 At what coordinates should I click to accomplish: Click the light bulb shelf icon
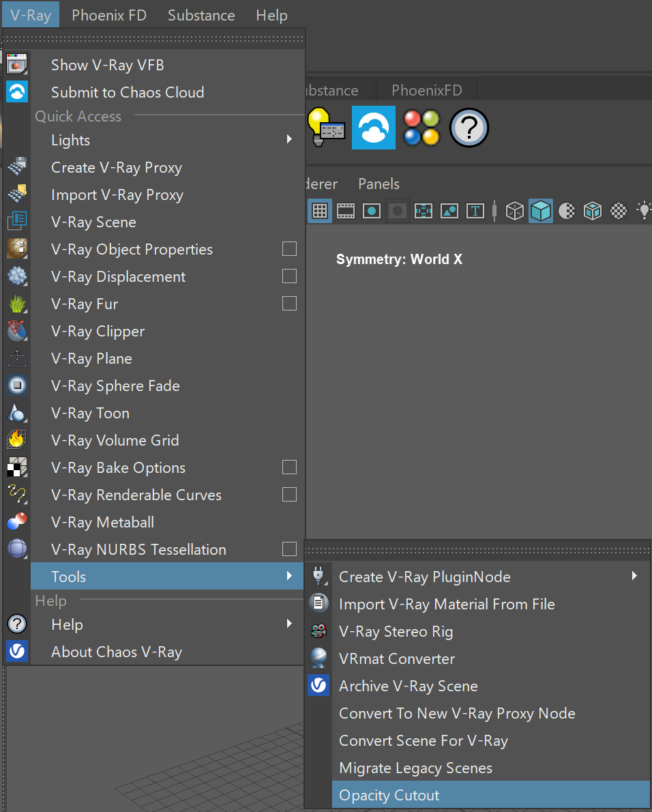[x=325, y=128]
